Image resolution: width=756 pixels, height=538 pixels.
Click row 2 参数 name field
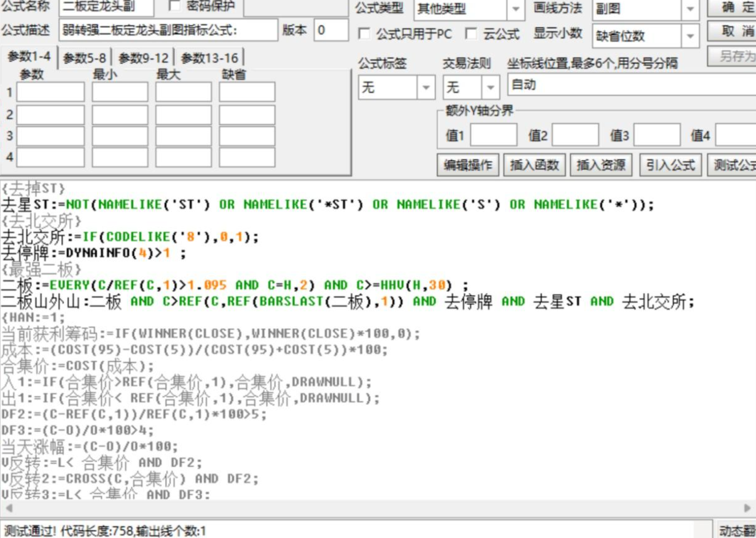[x=51, y=114]
